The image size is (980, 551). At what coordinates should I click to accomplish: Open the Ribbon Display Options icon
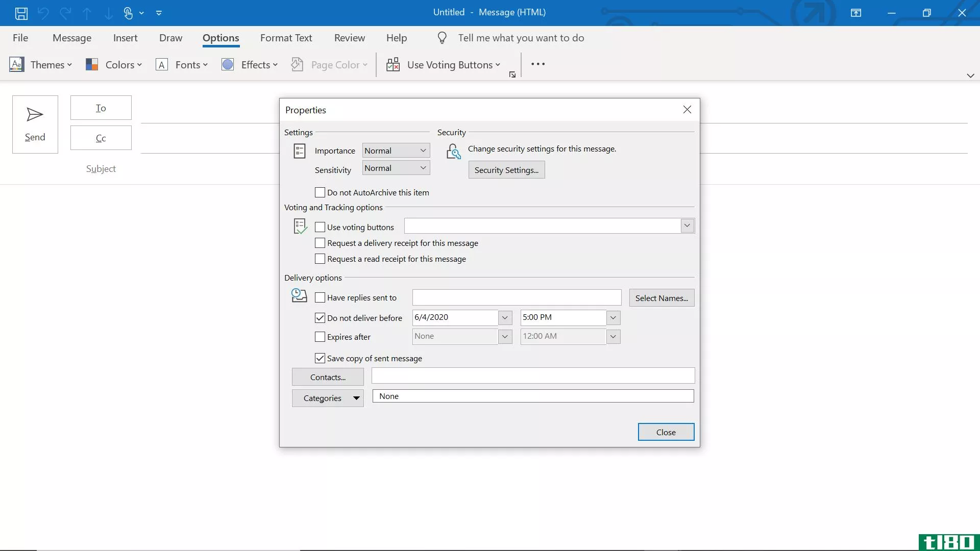point(856,13)
